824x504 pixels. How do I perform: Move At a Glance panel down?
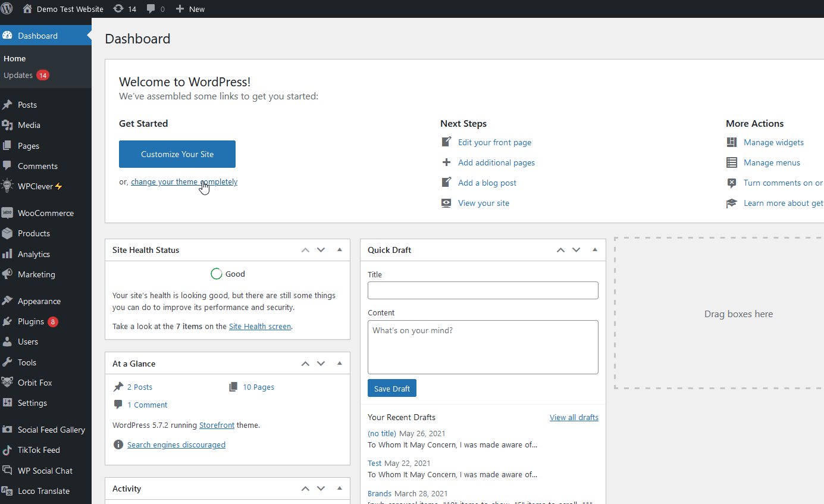[x=321, y=363]
